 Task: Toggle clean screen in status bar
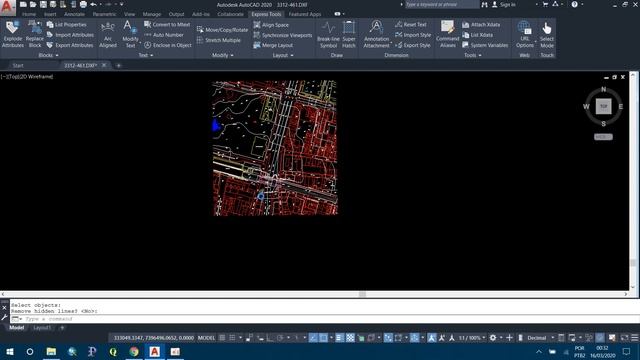(624, 338)
